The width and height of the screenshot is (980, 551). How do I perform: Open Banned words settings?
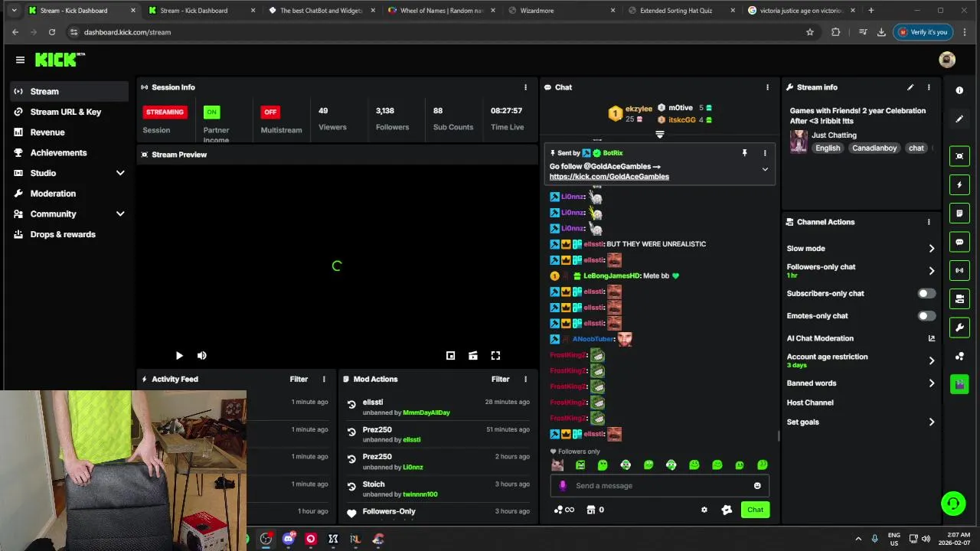(861, 383)
